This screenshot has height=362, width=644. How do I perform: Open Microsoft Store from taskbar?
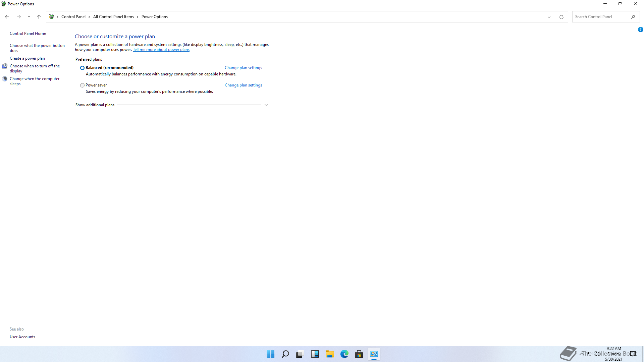(359, 354)
